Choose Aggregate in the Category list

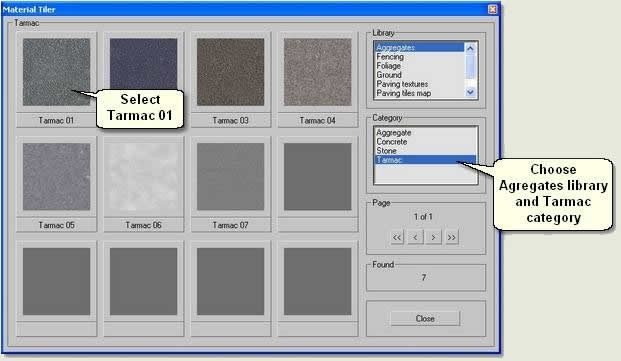point(425,133)
